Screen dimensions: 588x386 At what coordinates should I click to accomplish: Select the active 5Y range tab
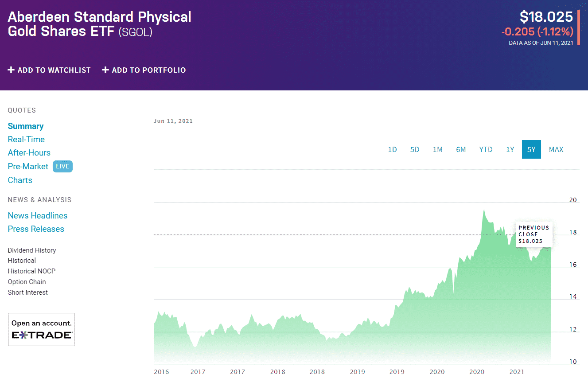[531, 149]
